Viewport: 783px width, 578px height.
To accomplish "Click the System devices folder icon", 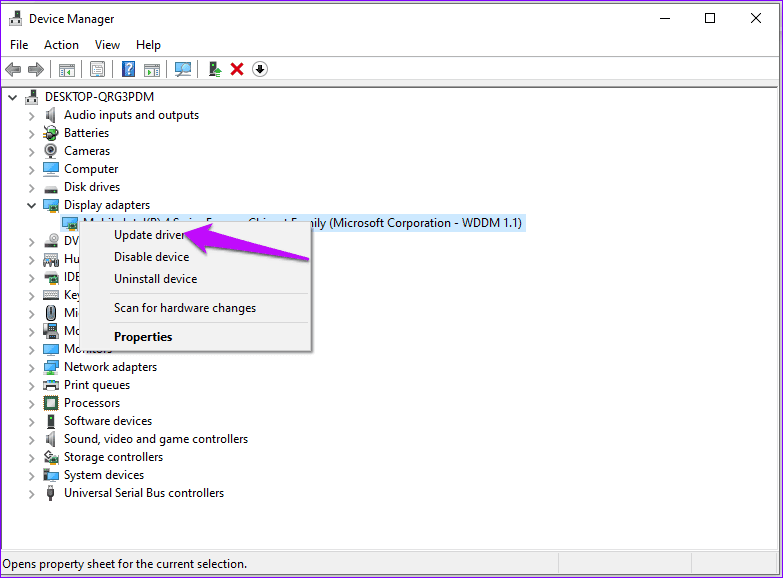I will [x=50, y=475].
